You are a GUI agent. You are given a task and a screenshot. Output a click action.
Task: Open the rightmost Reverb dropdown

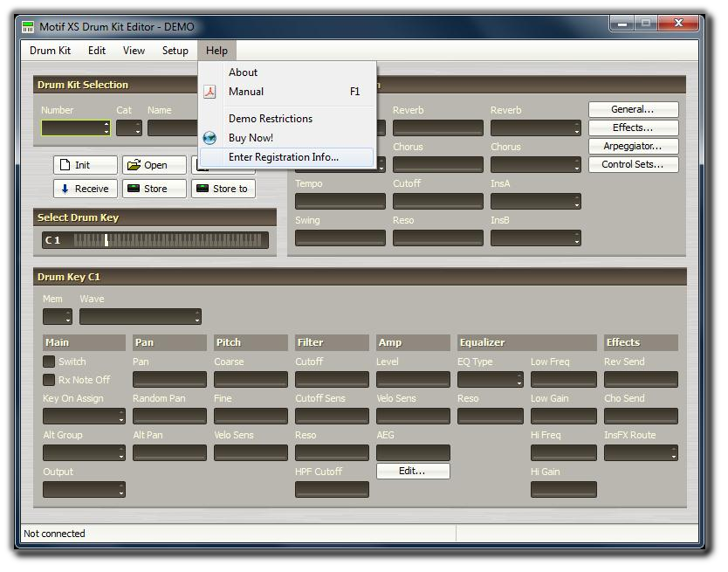pos(536,127)
